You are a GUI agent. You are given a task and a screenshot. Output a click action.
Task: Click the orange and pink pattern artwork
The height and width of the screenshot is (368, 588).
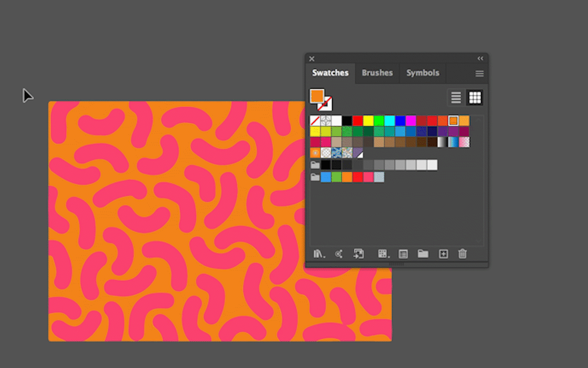pyautogui.click(x=220, y=221)
